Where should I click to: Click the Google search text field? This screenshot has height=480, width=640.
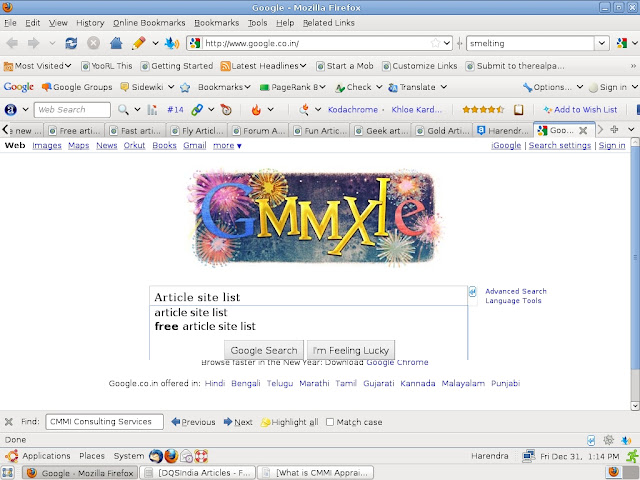point(308,297)
